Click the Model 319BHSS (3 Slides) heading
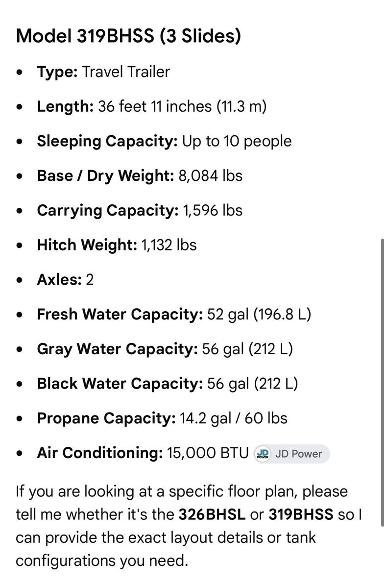Image resolution: width=387 pixels, height=588 pixels. coord(128,36)
